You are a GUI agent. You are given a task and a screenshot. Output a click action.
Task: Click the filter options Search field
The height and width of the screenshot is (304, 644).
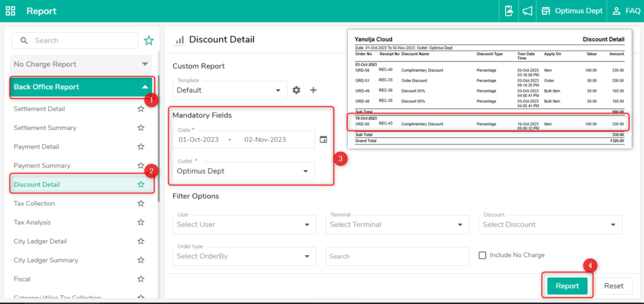(397, 256)
